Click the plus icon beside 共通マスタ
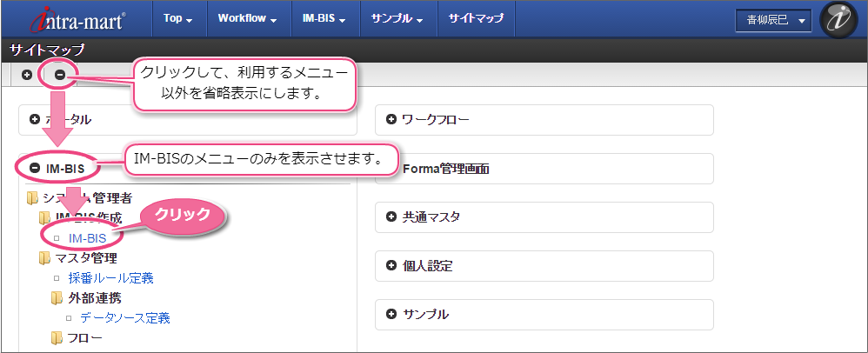The width and height of the screenshot is (868, 353). [391, 216]
